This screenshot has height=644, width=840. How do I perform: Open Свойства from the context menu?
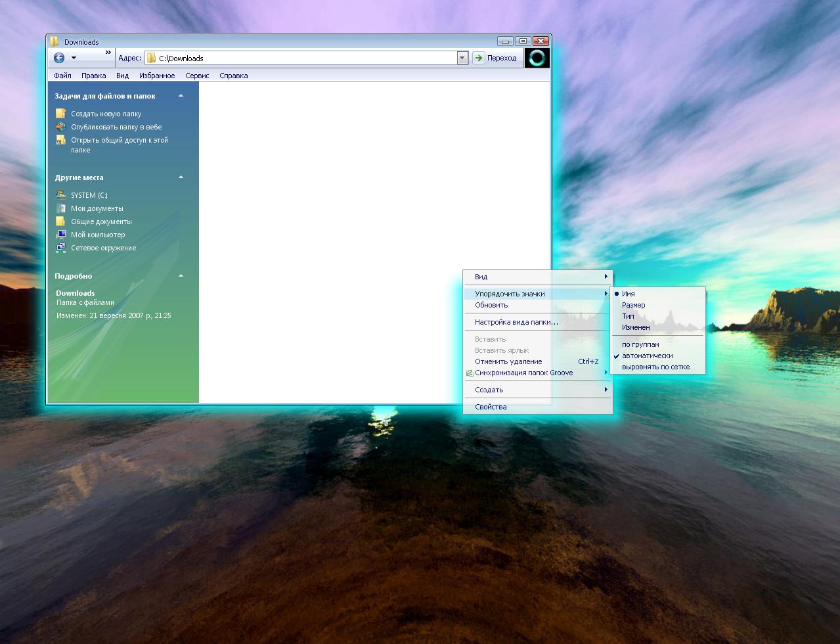[538, 407]
